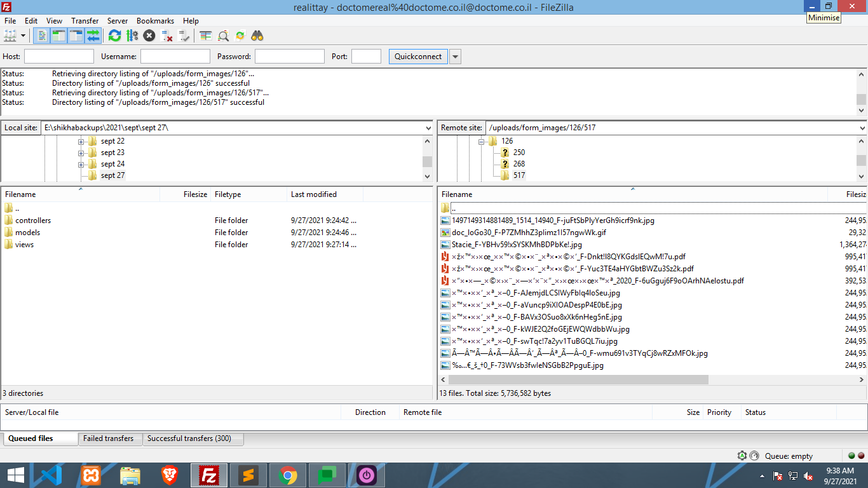Toggle processing of the transfer queue
The width and height of the screenshot is (868, 488).
(x=132, y=36)
